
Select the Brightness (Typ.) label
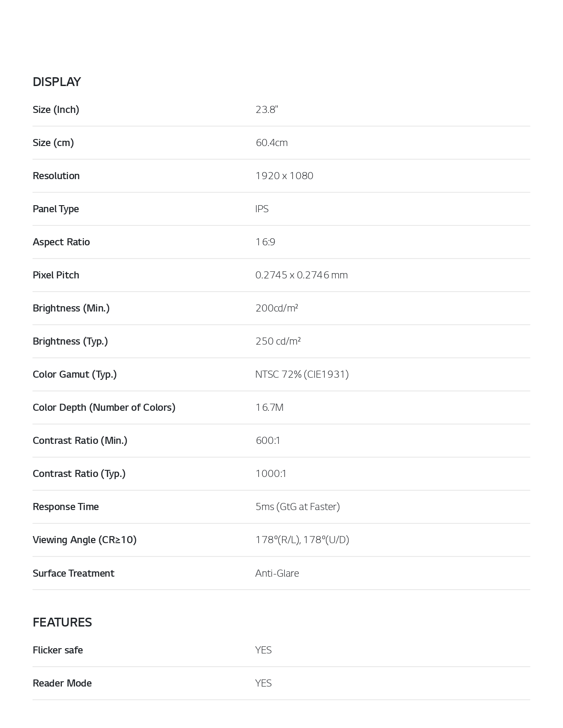(70, 341)
